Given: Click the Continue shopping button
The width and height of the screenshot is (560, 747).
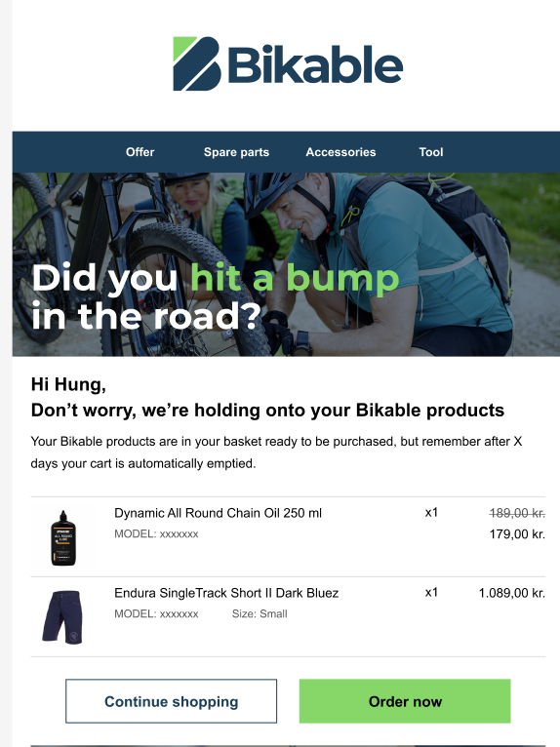Looking at the screenshot, I should coord(171,701).
